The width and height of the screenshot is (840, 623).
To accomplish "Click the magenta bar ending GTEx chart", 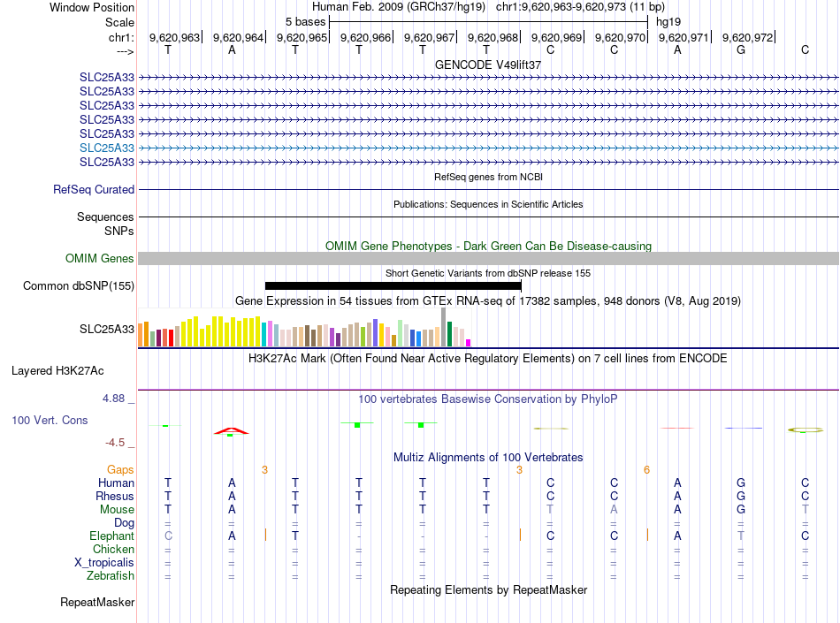I will [469, 343].
